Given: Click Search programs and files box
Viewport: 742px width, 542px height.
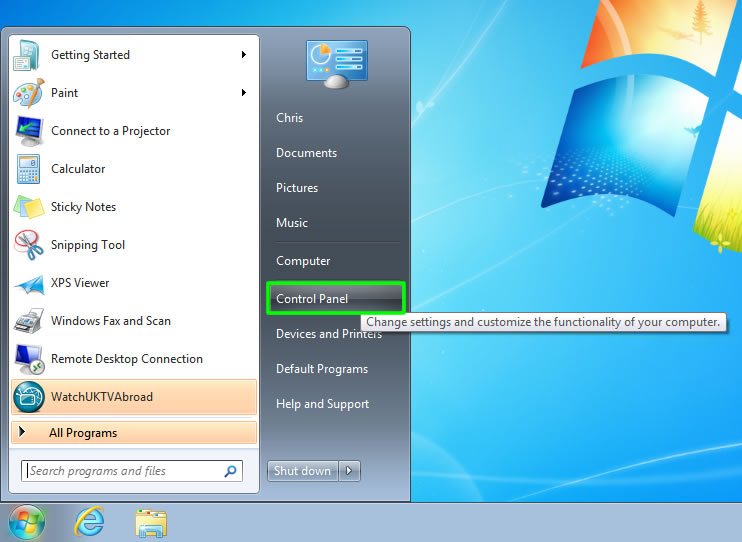Looking at the screenshot, I should coord(132,471).
